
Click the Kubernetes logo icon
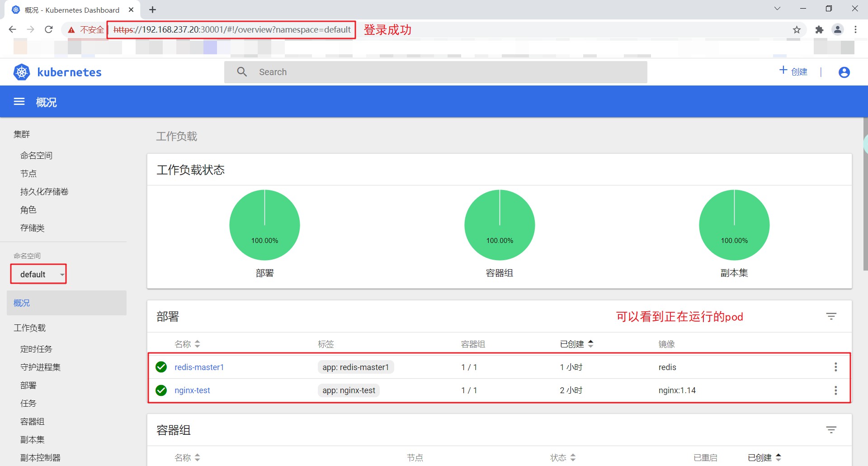[x=22, y=72]
